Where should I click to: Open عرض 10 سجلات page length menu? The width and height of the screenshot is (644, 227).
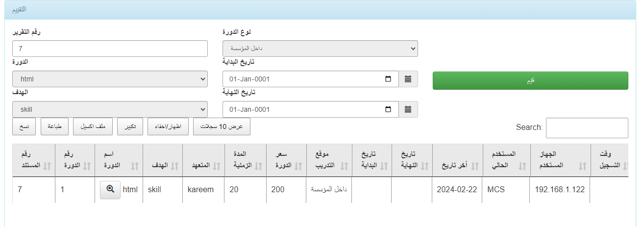click(222, 126)
